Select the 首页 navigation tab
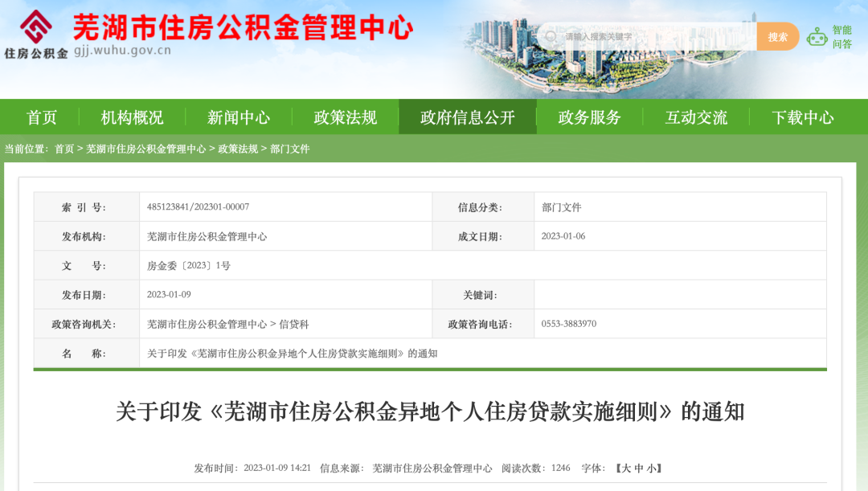 click(41, 117)
